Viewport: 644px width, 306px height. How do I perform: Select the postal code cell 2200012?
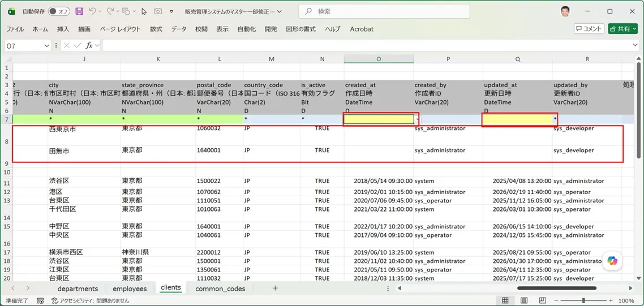coord(220,252)
